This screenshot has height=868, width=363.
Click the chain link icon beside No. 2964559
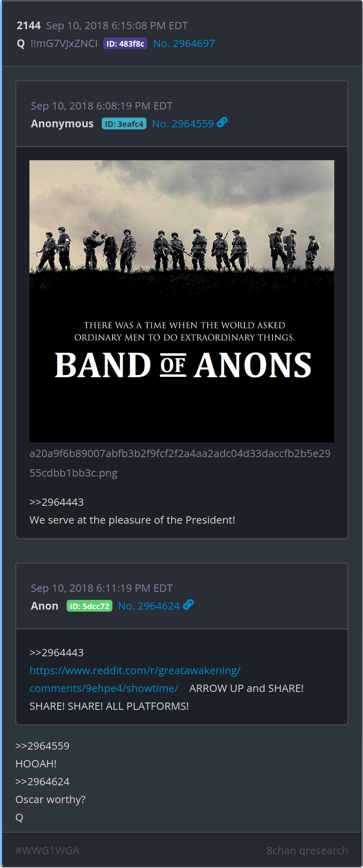pyautogui.click(x=223, y=122)
